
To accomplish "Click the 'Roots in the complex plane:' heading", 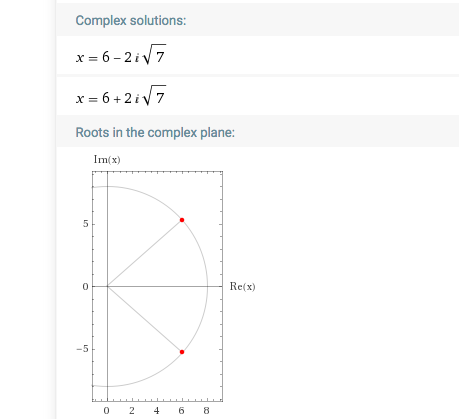I will [155, 133].
